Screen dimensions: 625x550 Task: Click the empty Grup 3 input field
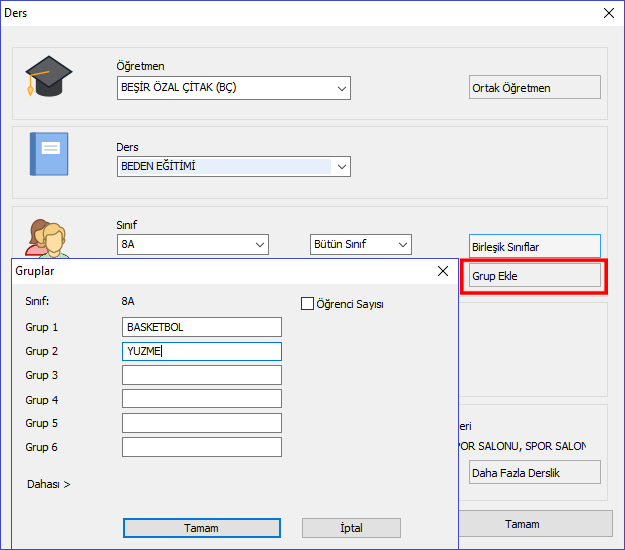(x=202, y=375)
